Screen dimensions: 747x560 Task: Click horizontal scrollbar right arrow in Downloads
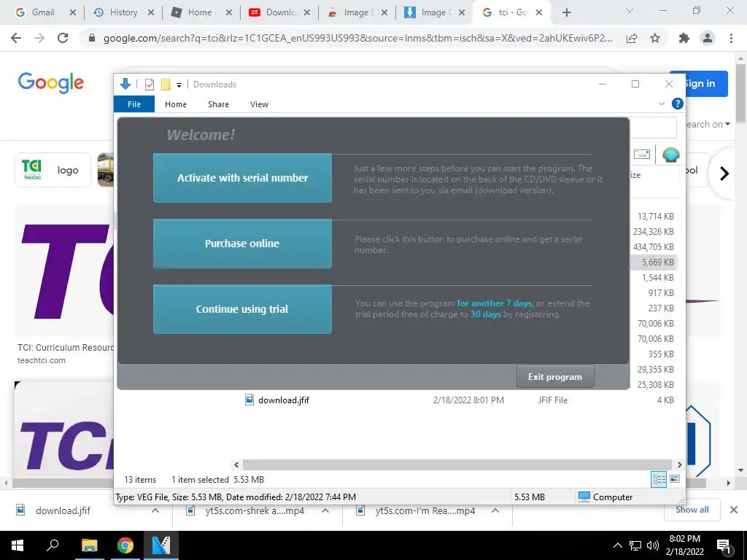[679, 464]
